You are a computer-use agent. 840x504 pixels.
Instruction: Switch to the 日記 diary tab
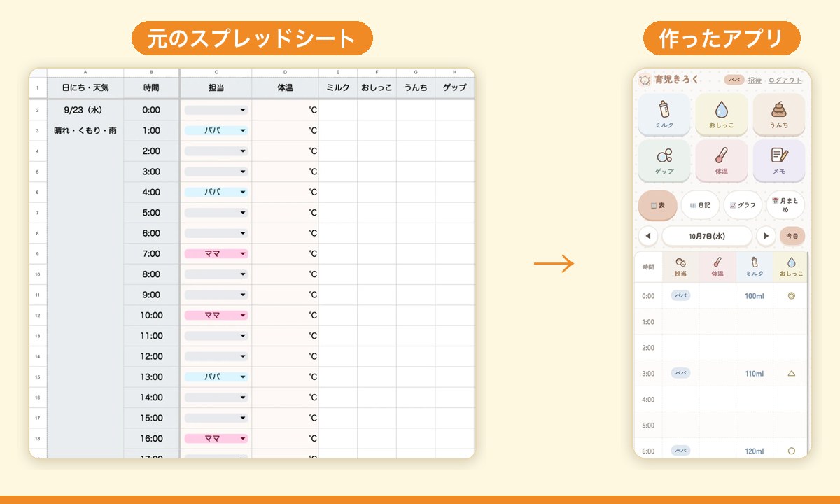point(700,205)
